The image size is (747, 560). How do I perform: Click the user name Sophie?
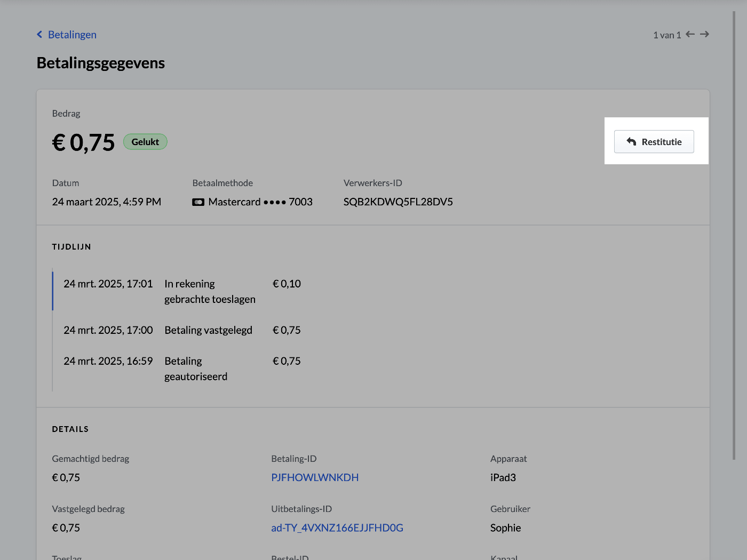pyautogui.click(x=505, y=527)
